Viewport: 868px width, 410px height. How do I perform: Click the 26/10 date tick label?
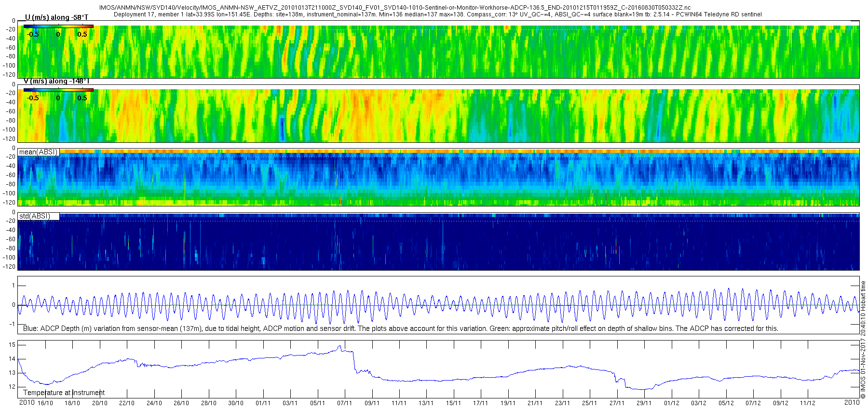[x=181, y=403]
